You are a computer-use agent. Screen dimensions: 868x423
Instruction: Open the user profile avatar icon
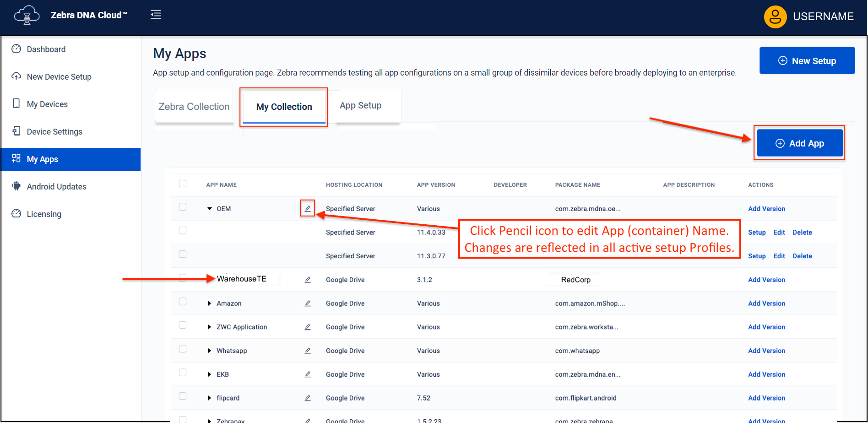[x=775, y=17]
